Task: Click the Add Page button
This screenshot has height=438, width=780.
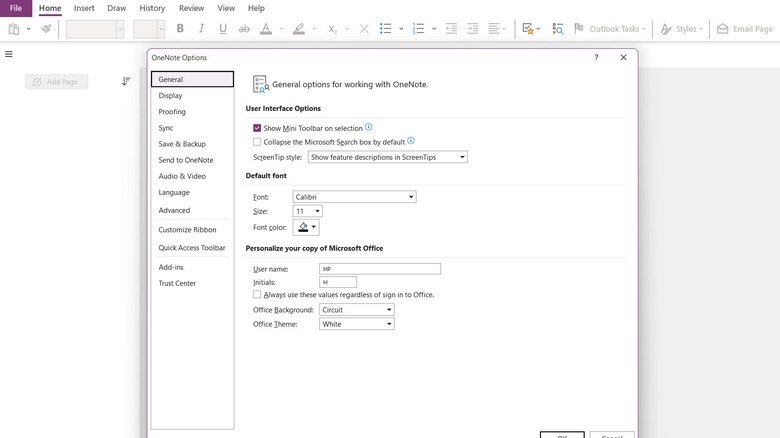Action: pos(57,82)
